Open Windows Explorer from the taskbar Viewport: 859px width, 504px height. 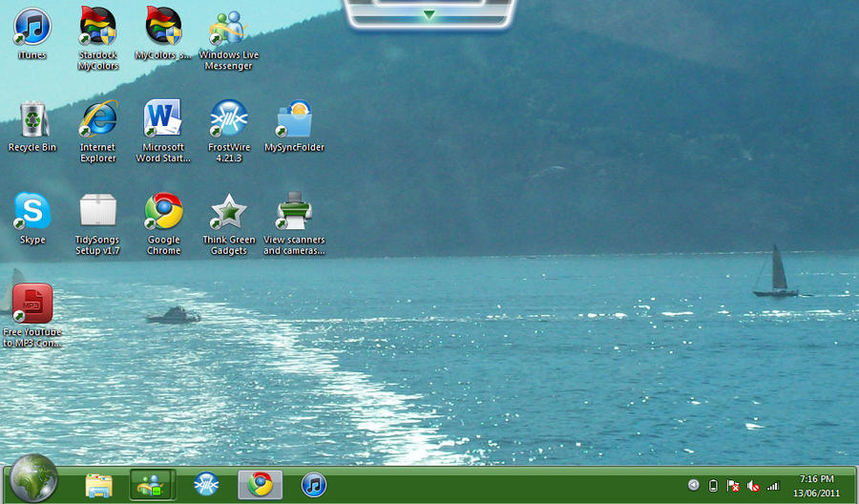(x=99, y=485)
